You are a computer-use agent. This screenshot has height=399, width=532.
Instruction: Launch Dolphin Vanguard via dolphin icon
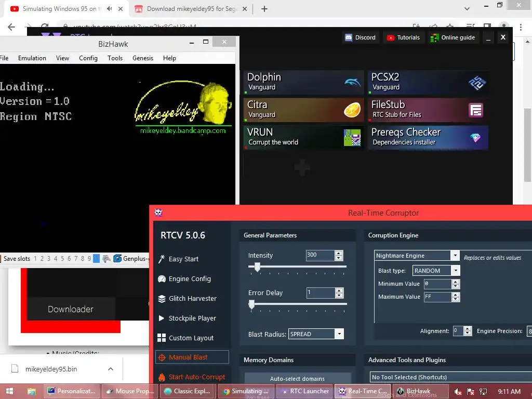point(353,82)
